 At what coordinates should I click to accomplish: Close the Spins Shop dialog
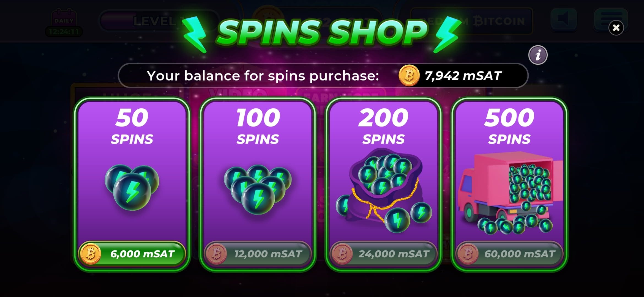pyautogui.click(x=616, y=28)
